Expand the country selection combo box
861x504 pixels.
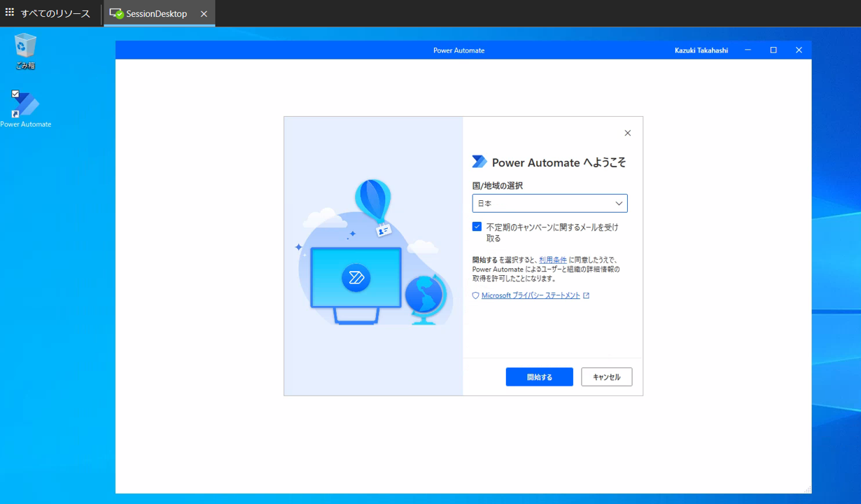[x=549, y=203]
